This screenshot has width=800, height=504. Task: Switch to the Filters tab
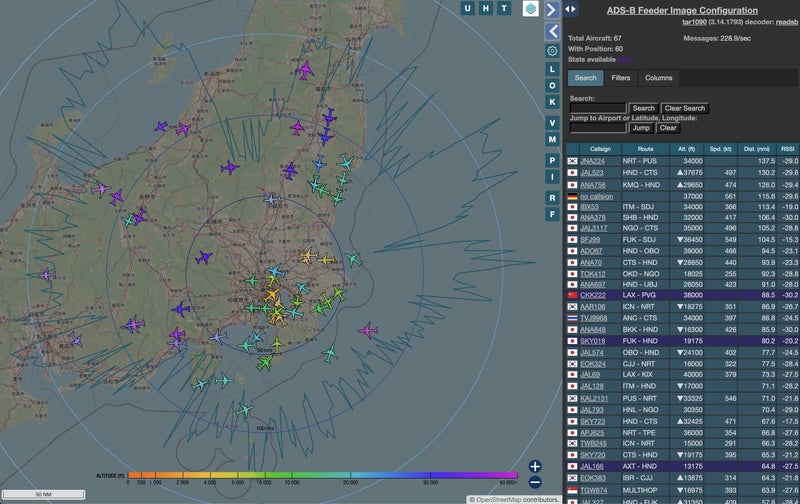[620, 78]
